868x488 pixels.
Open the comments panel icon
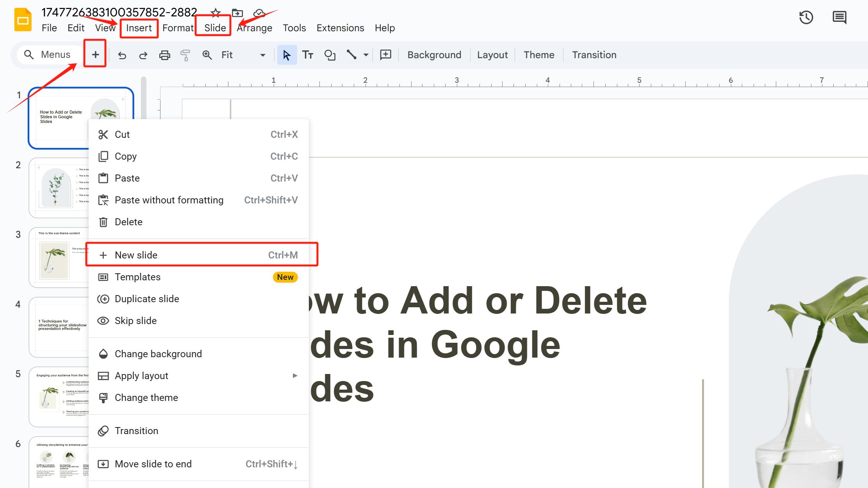pos(839,18)
